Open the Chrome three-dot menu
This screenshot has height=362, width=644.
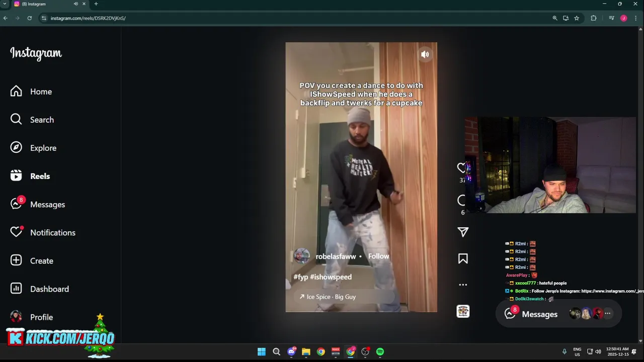click(x=636, y=18)
